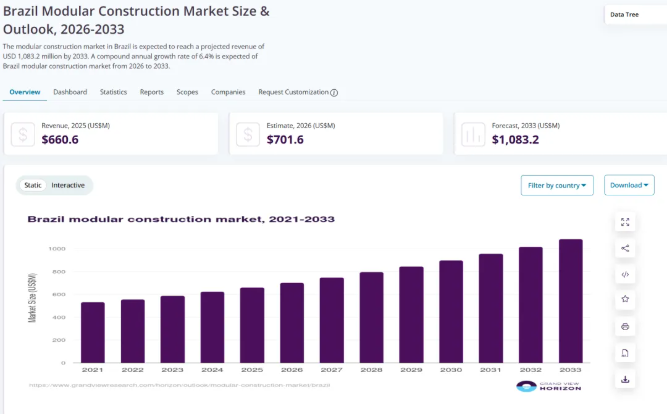Image resolution: width=669 pixels, height=420 pixels.
Task: Click the print chart icon
Action: [625, 327]
